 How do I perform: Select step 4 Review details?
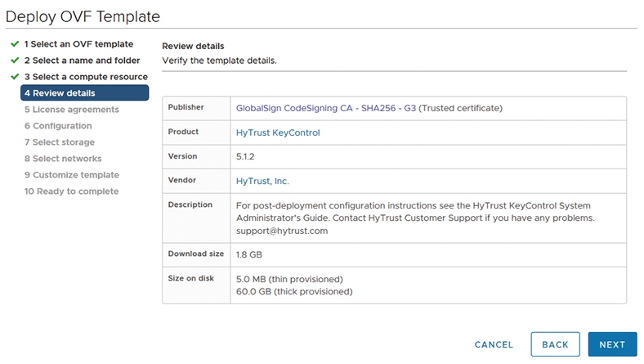(85, 93)
